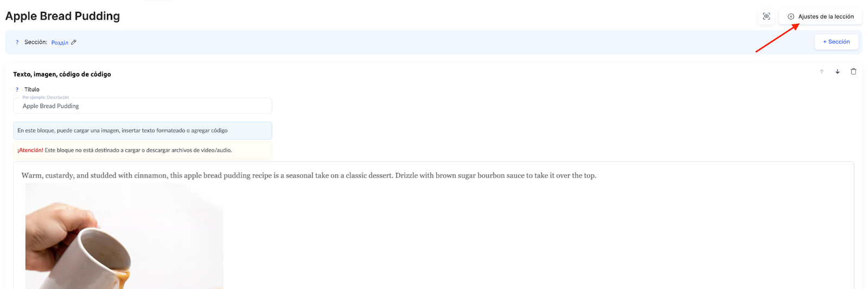This screenshot has width=868, height=289.
Task: Select the mug image in the editor
Action: (124, 236)
